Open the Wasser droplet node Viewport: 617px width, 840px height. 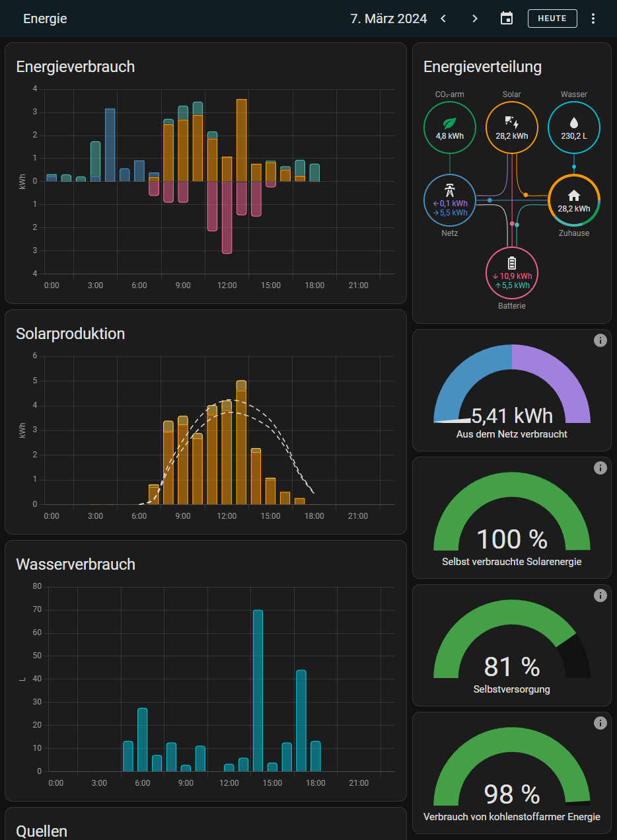[x=573, y=128]
